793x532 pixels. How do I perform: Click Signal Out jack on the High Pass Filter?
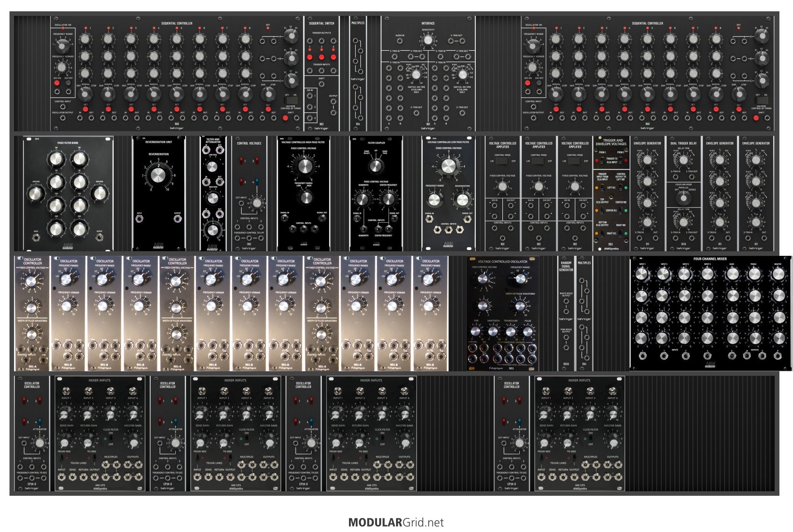click(x=322, y=218)
